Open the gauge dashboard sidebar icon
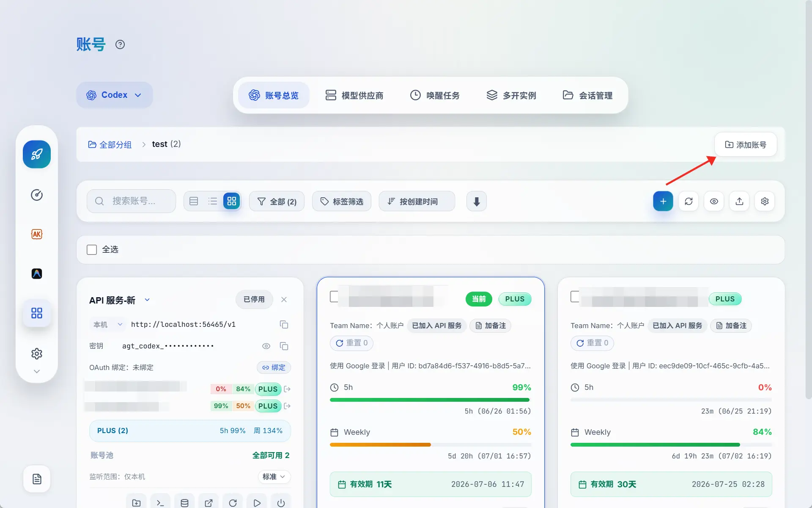 [37, 195]
